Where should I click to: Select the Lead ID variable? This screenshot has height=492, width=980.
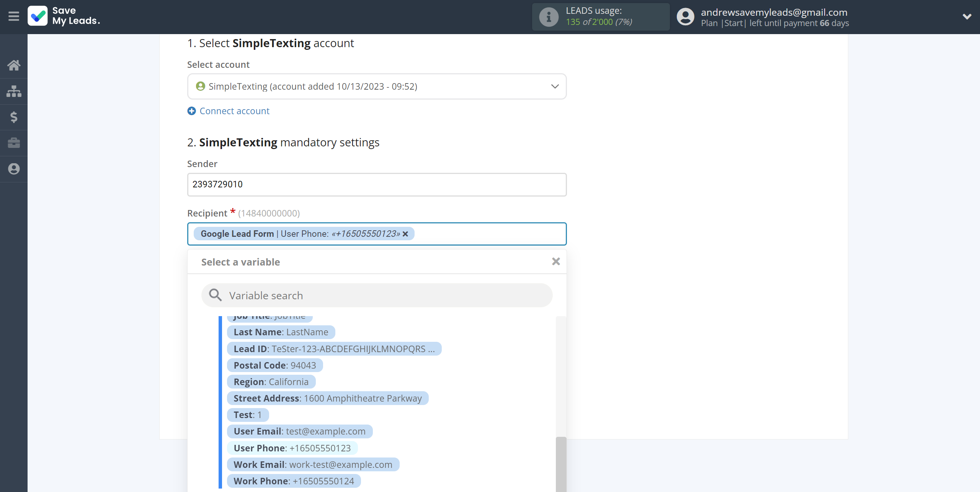pyautogui.click(x=334, y=349)
